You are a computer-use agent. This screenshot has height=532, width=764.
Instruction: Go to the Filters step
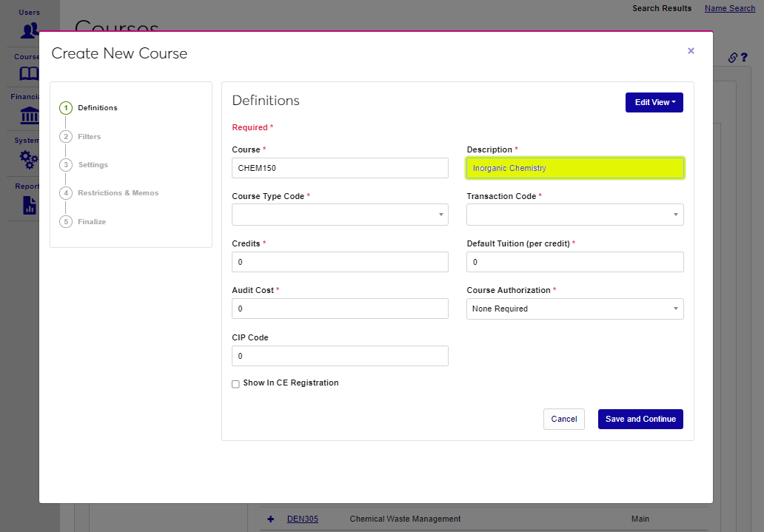tap(89, 137)
